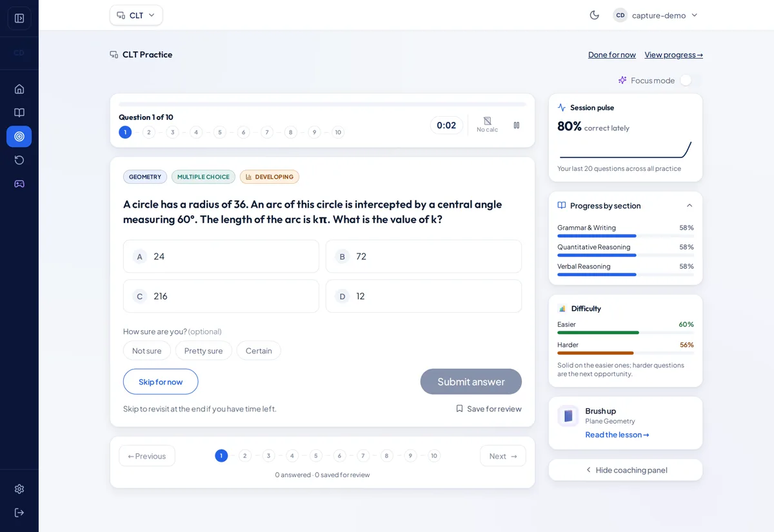Click the Session pulse icon
The width and height of the screenshot is (774, 532).
[562, 108]
